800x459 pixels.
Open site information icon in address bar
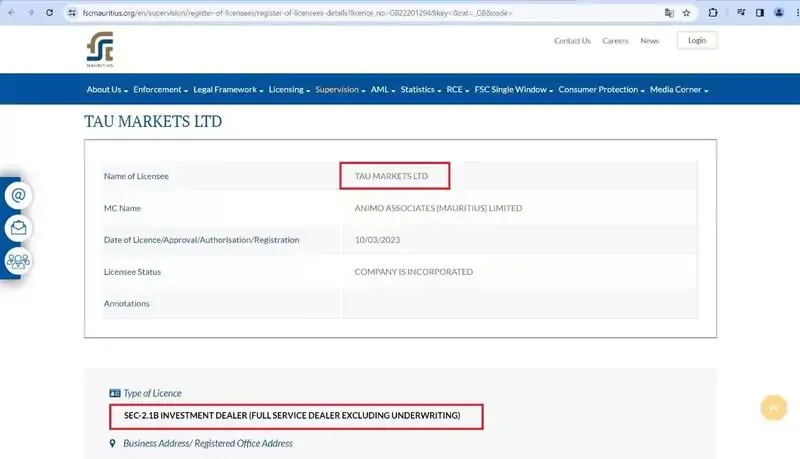72,13
